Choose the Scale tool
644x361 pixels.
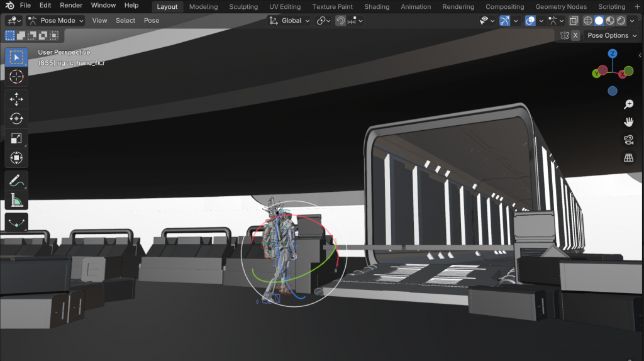(16, 138)
